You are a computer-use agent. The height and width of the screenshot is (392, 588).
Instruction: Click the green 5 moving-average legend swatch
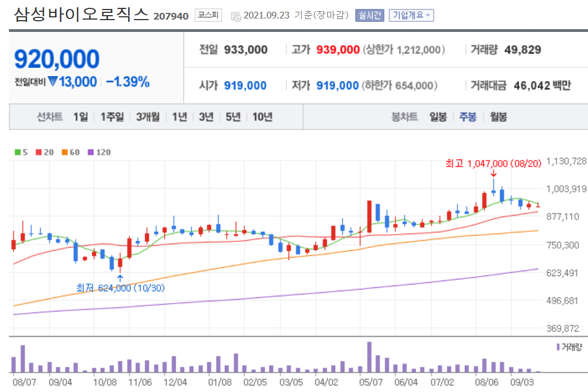click(x=18, y=152)
